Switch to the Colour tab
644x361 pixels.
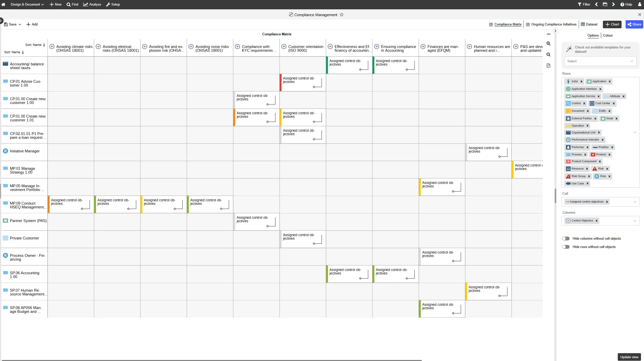(x=608, y=35)
